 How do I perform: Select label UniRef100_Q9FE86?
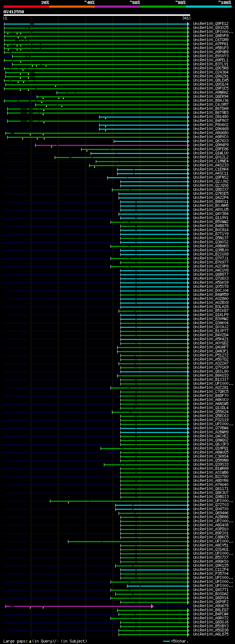pos(211,149)
